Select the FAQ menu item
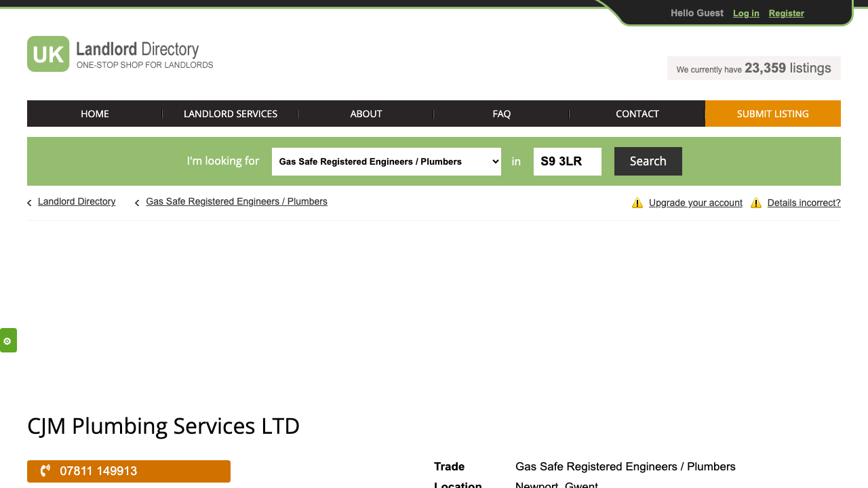Viewport: 868px width, 488px height. click(501, 113)
